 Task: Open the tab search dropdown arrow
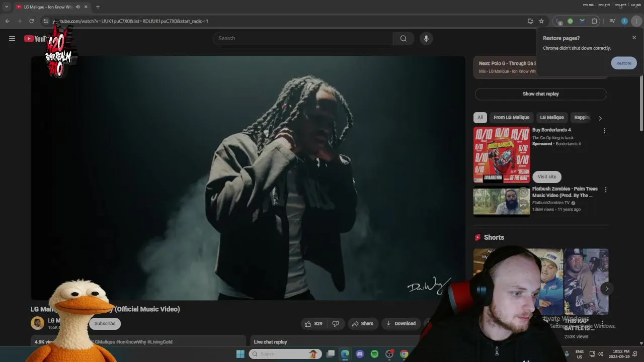(x=7, y=7)
